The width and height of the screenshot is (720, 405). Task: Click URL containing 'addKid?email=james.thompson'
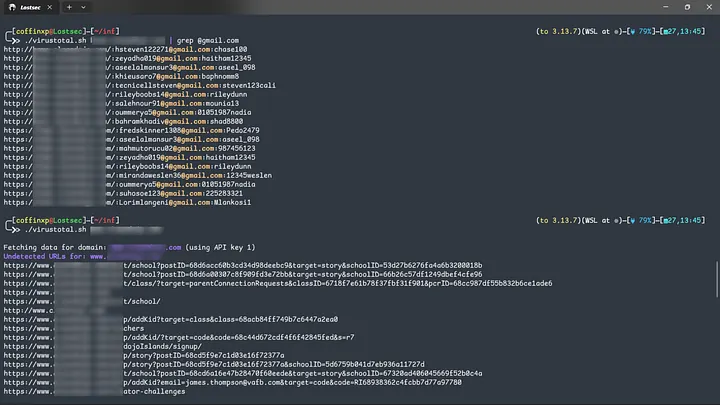[233, 382]
